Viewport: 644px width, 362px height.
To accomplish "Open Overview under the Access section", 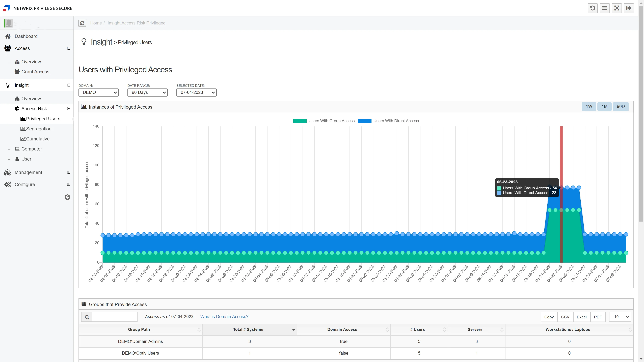I will tap(31, 62).
